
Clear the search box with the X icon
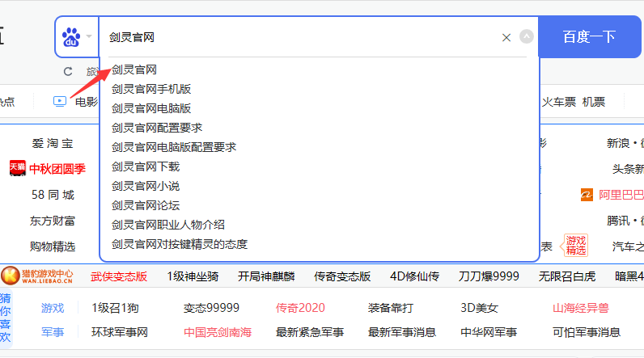(x=506, y=37)
